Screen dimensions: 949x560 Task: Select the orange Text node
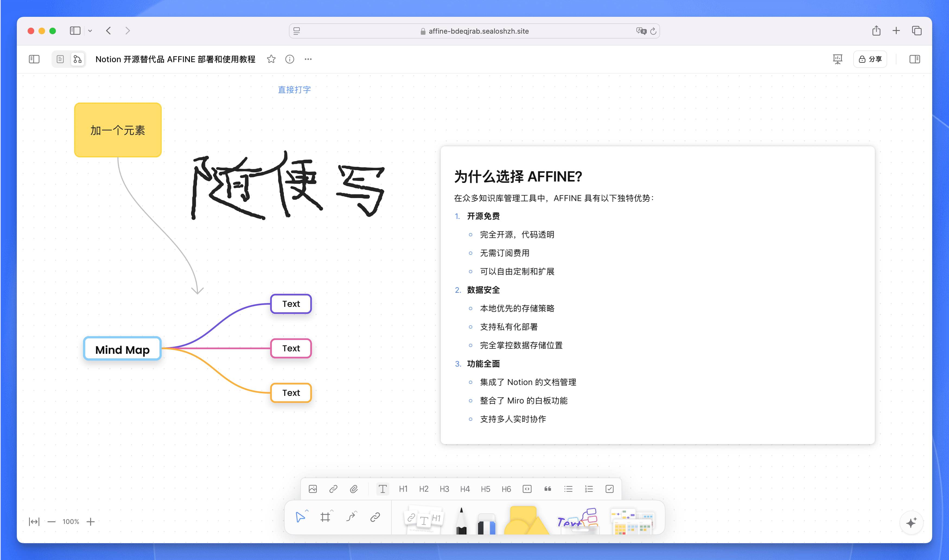[x=291, y=393]
